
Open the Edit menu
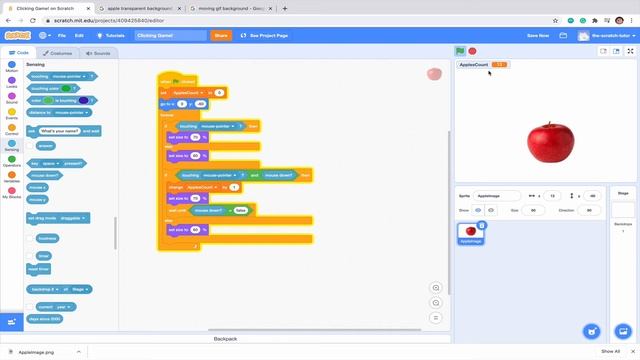click(x=79, y=36)
